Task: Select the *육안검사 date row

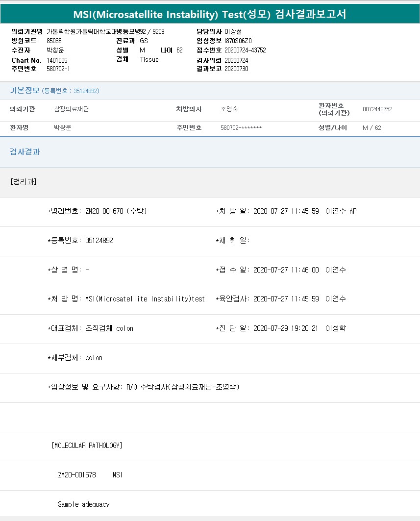Action: pos(281,298)
